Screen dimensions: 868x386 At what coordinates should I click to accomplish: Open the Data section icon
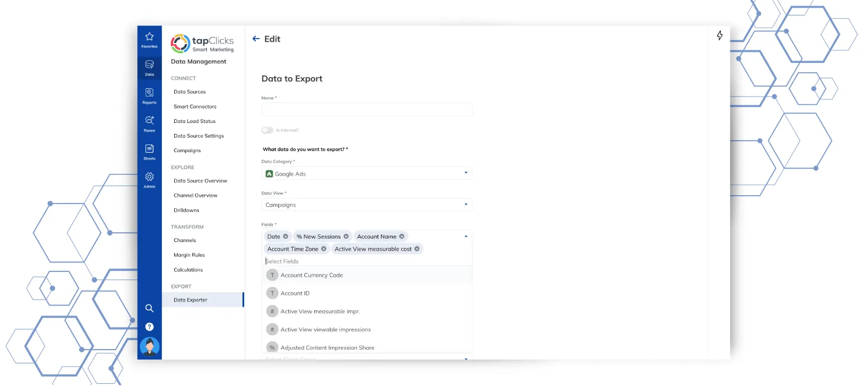tap(149, 68)
